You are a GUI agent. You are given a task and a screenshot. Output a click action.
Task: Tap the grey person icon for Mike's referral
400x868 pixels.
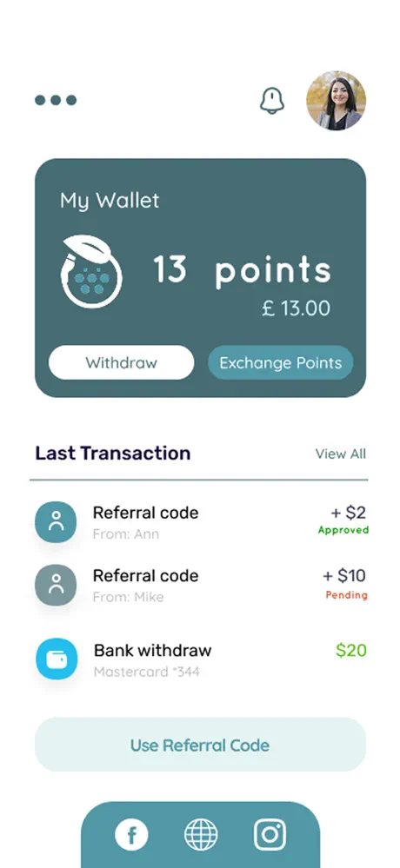point(56,585)
